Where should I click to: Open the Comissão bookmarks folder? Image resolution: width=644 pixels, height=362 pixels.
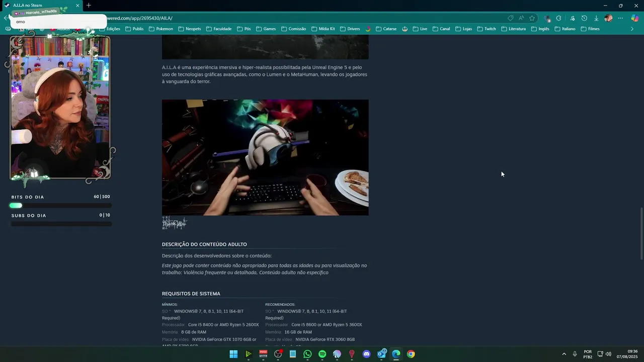293,29
